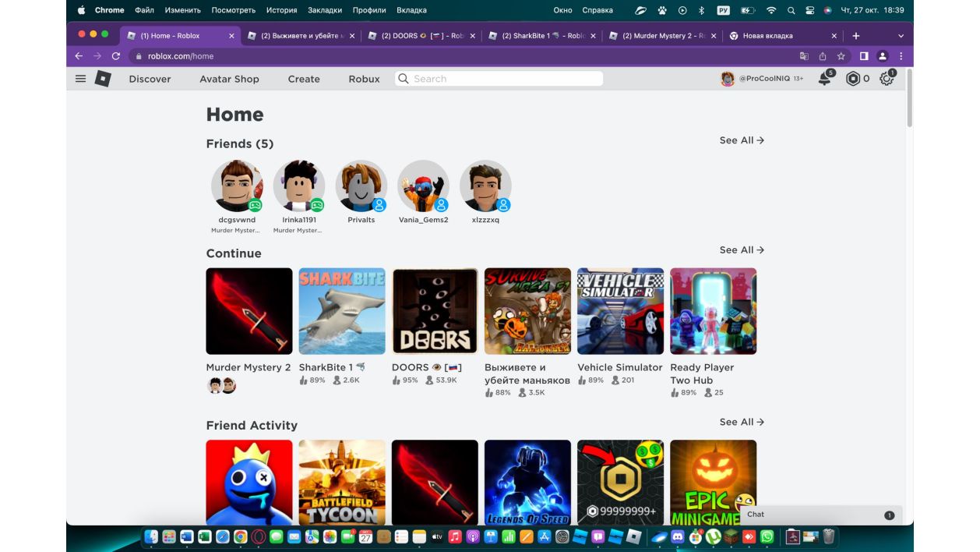Screen dimensions: 980x552
Task: Open the Create link
Action: 304,79
